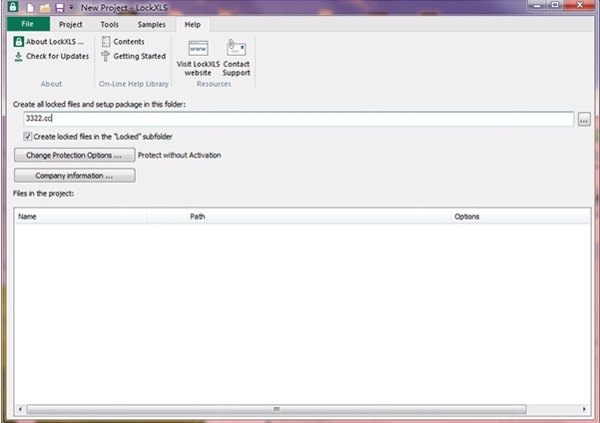This screenshot has height=423, width=600.
Task: Visit LockXLS website
Action: [x=198, y=57]
